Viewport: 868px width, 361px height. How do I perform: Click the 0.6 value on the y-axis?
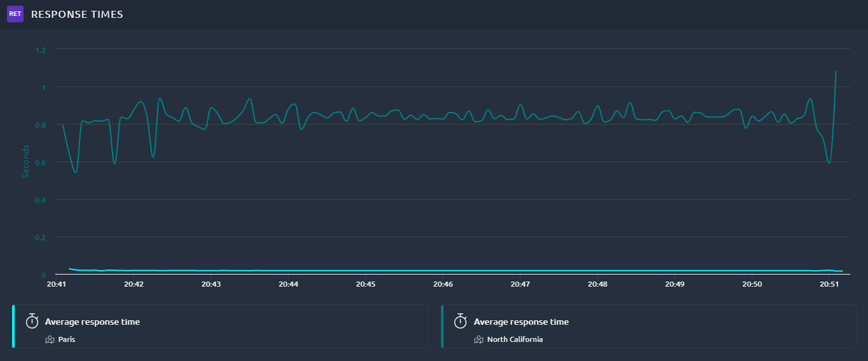41,162
